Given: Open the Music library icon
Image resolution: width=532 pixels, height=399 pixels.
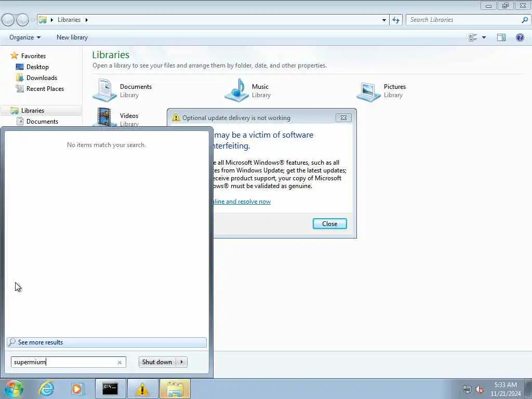Looking at the screenshot, I should [237, 90].
